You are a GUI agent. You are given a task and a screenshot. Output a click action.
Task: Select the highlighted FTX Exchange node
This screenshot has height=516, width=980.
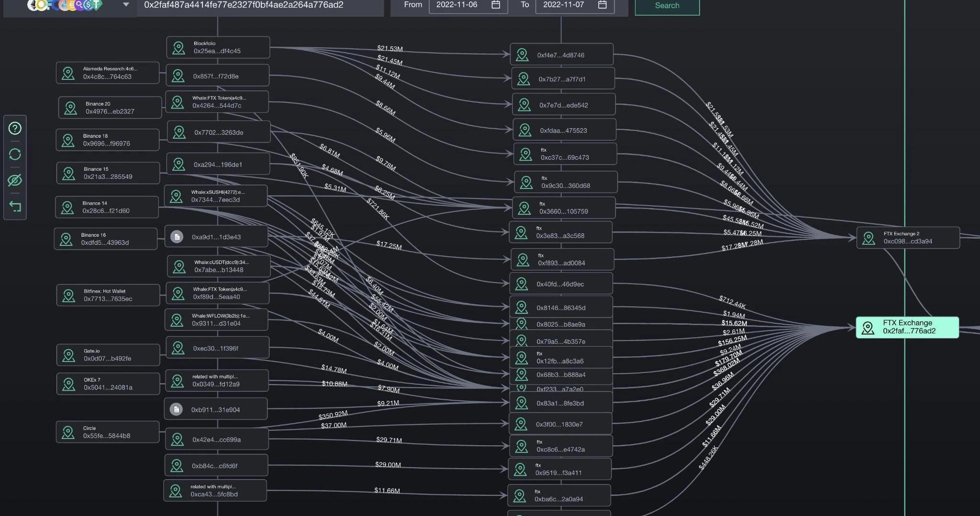point(907,327)
